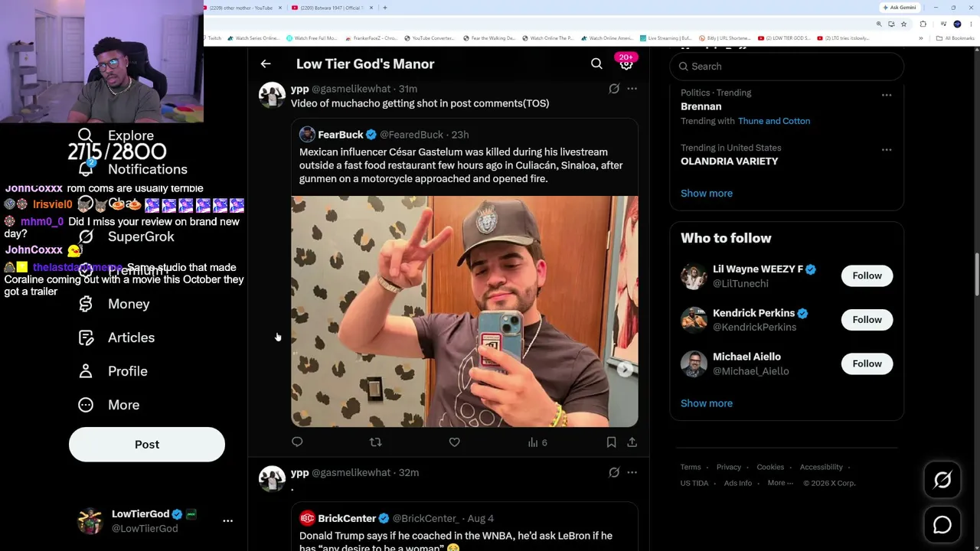This screenshot has height=551, width=980.
Task: Open the floating Messages chat button
Action: click(x=942, y=525)
